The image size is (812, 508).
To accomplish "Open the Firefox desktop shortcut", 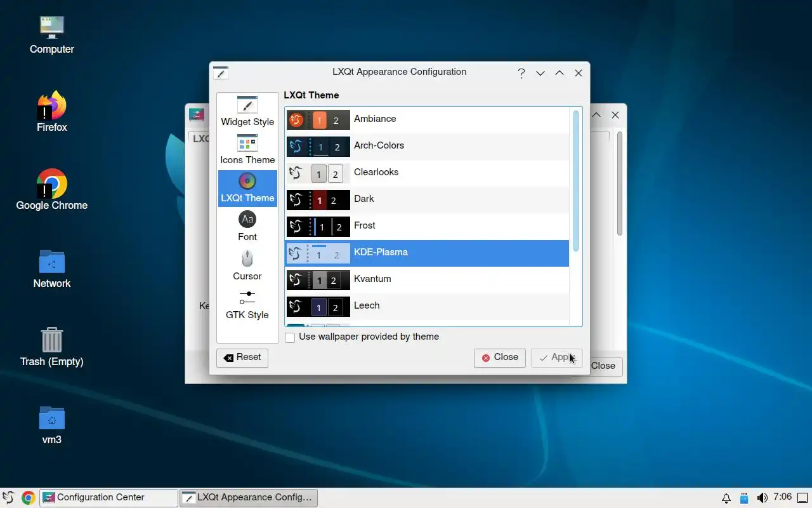I will (52, 112).
